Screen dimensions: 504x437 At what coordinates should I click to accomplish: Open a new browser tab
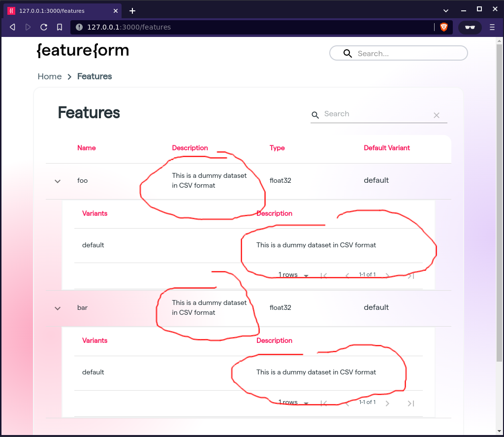click(132, 11)
